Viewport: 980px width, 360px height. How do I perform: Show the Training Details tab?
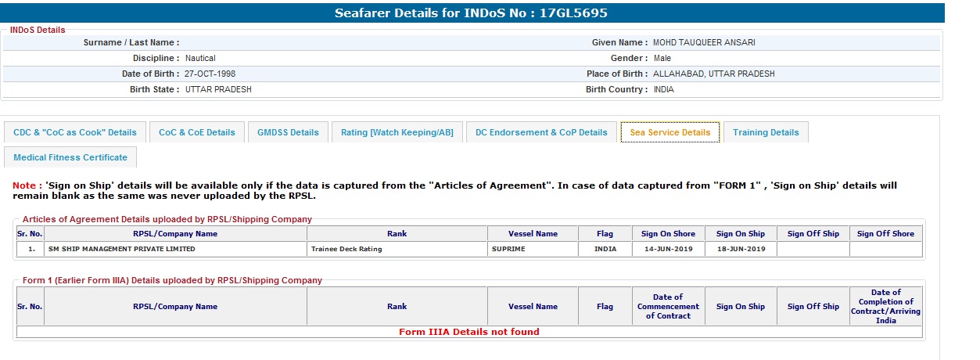[x=766, y=132]
